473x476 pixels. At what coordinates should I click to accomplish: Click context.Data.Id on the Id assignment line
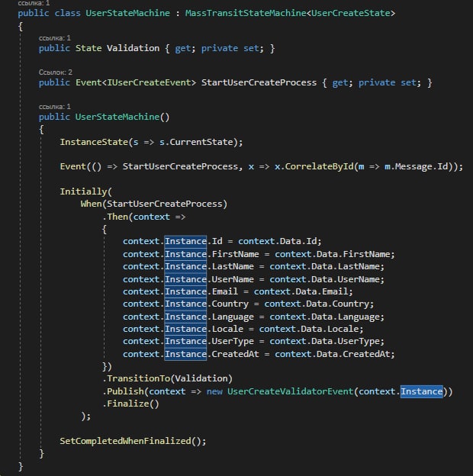pyautogui.click(x=278, y=242)
